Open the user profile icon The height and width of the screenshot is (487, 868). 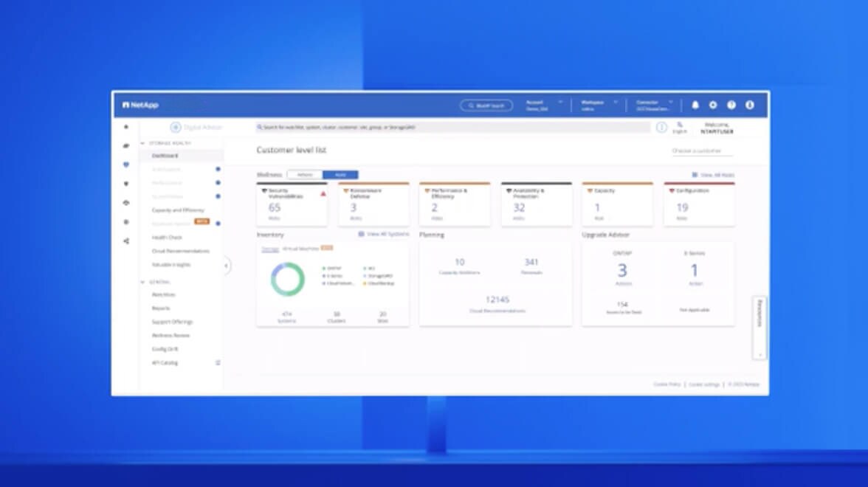[750, 105]
